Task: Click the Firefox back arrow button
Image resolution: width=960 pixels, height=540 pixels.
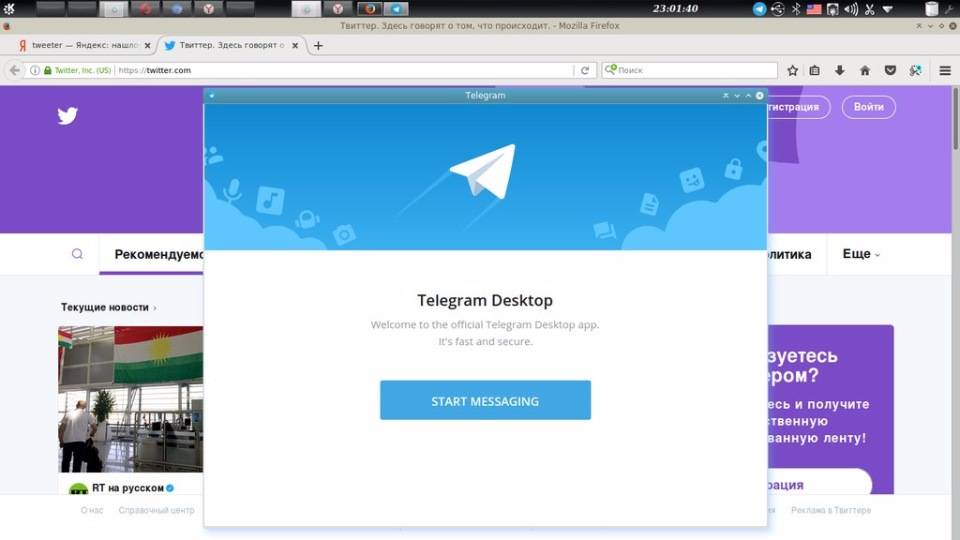Action: pos(14,70)
